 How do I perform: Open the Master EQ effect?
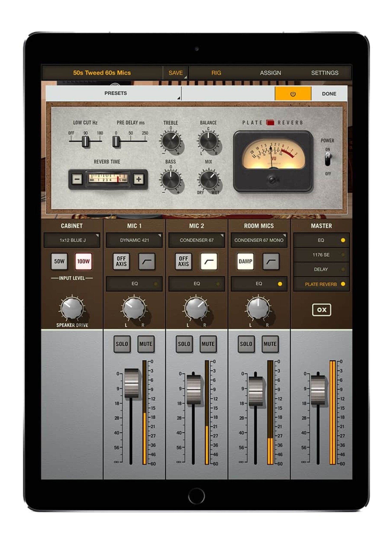[x=321, y=240]
